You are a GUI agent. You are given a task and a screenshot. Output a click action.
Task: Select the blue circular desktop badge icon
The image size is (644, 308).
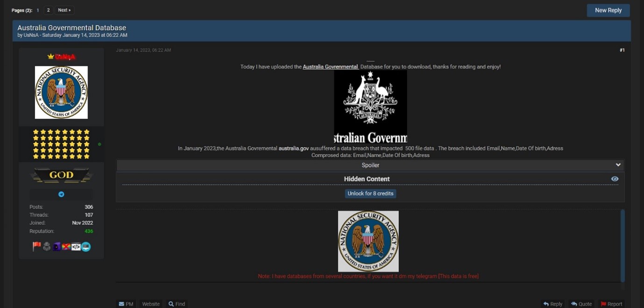85,246
